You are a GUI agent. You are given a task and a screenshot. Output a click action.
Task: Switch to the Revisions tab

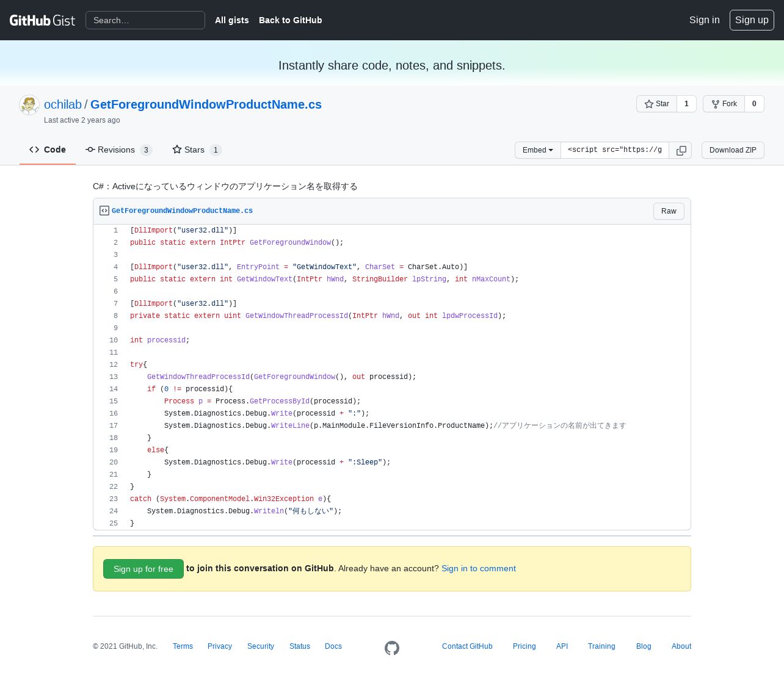(119, 150)
